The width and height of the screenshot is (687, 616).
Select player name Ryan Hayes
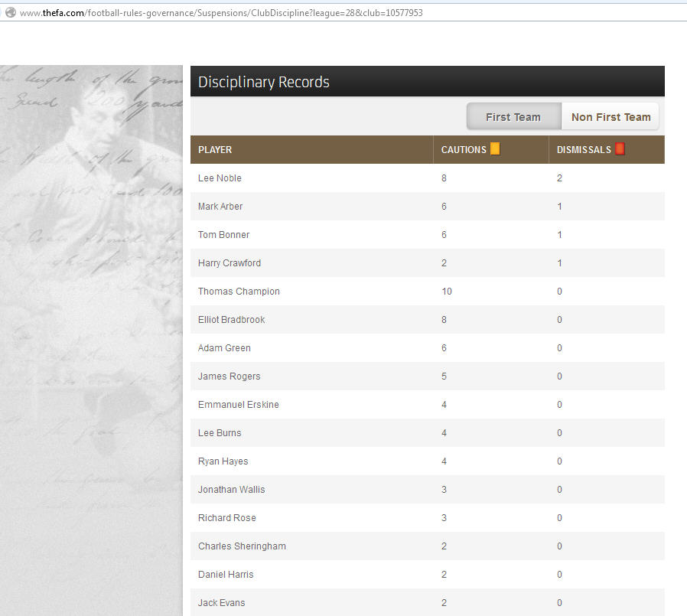223,461
